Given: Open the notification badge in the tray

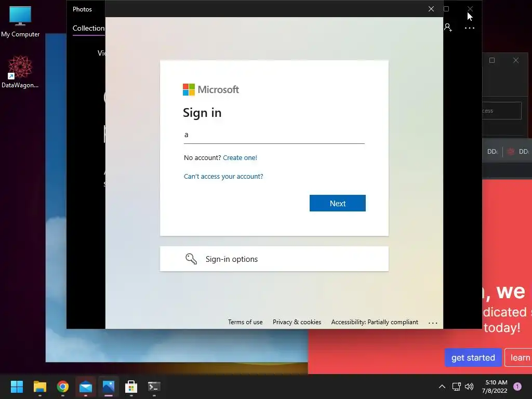Looking at the screenshot, I should pos(517,387).
